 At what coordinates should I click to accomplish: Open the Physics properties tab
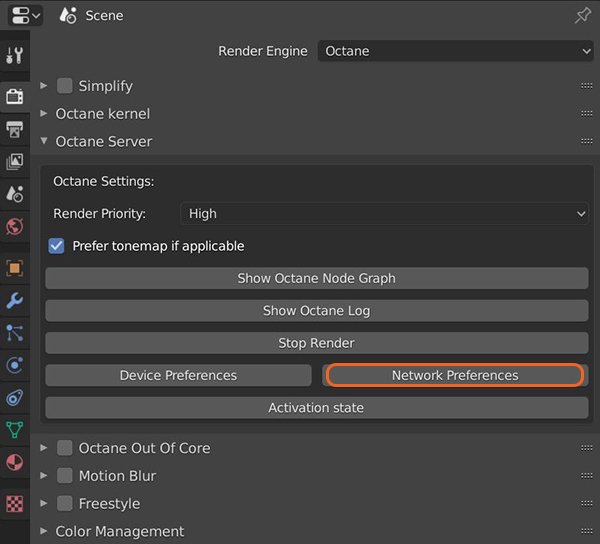[x=15, y=365]
